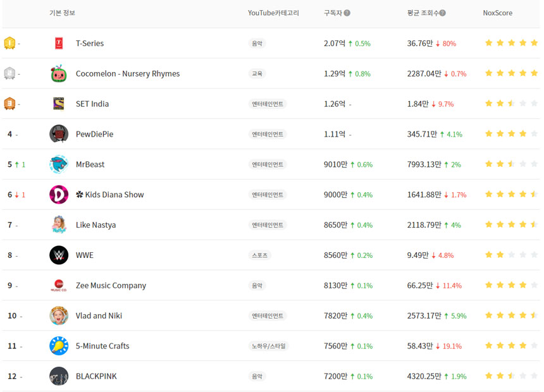Open the T-Series channel link
Viewport: 544px width, 392px height.
(x=90, y=44)
